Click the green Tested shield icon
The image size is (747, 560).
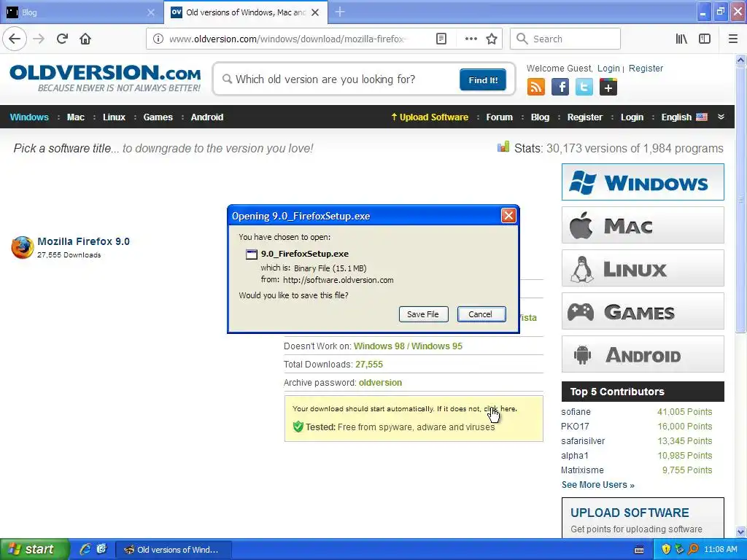[x=298, y=427]
